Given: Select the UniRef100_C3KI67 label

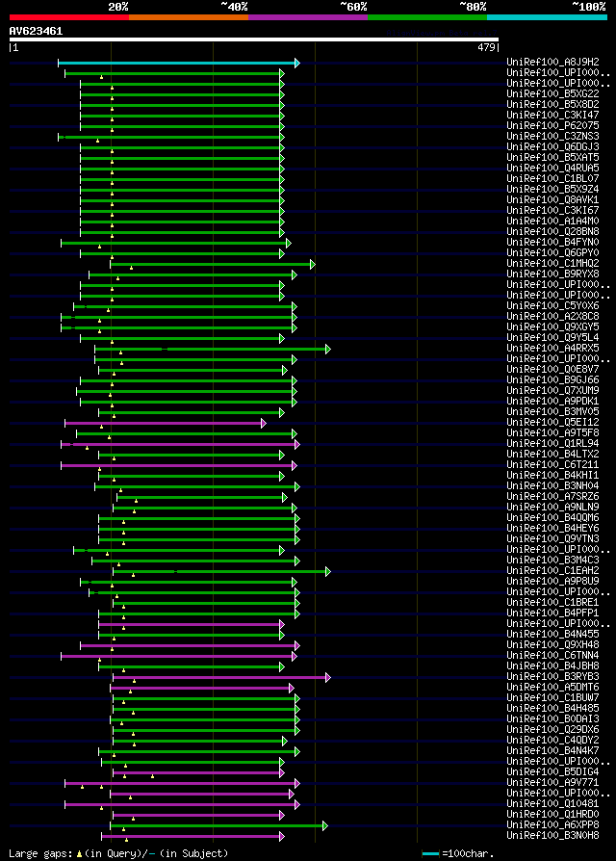Looking at the screenshot, I should click(552, 210).
